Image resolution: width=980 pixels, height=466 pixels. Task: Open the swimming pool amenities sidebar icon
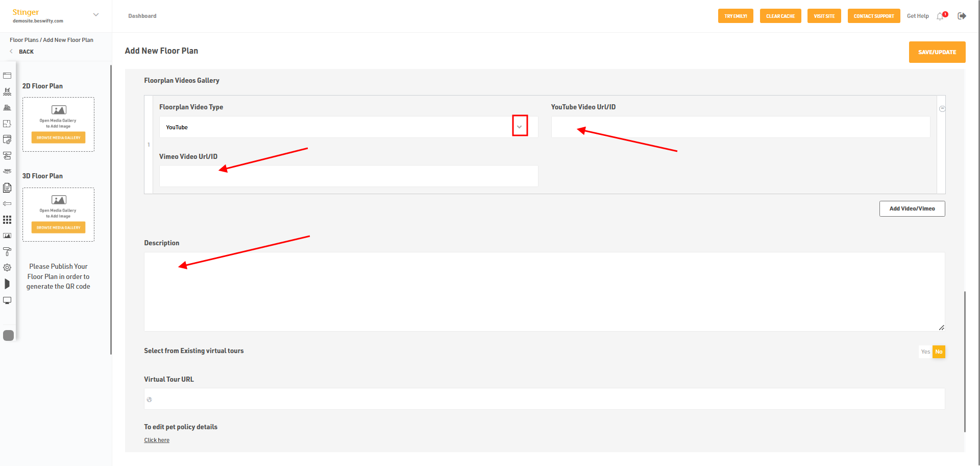click(7, 92)
